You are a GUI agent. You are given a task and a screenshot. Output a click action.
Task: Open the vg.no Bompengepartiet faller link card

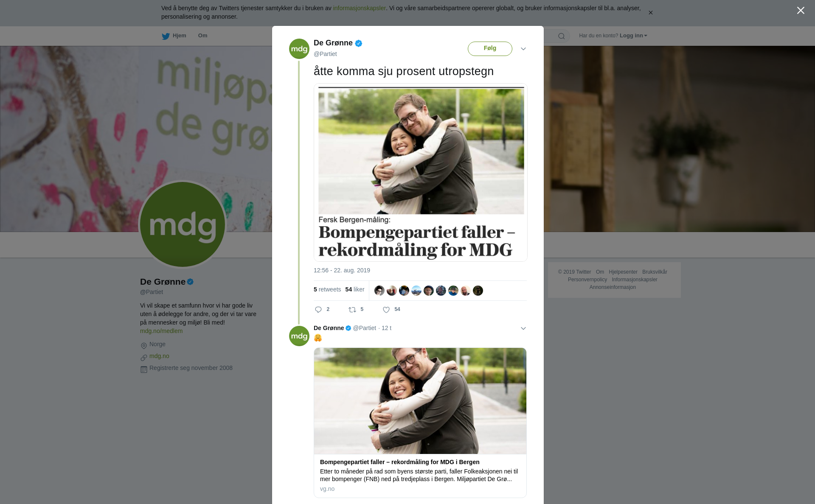tap(420, 423)
